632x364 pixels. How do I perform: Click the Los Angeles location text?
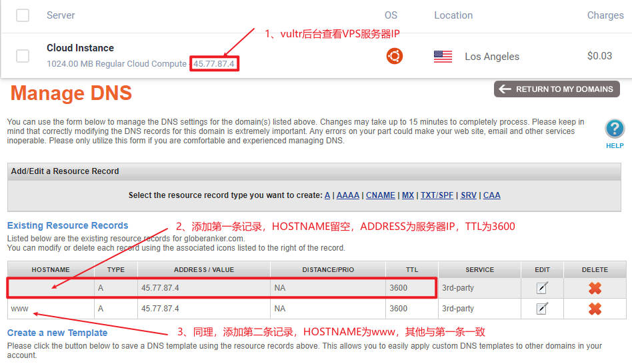(492, 57)
